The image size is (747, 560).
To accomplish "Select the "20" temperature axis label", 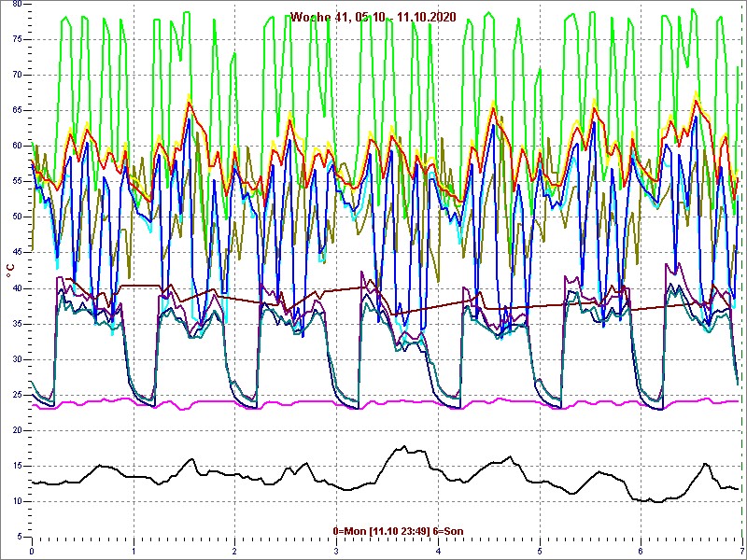I will click(17, 430).
